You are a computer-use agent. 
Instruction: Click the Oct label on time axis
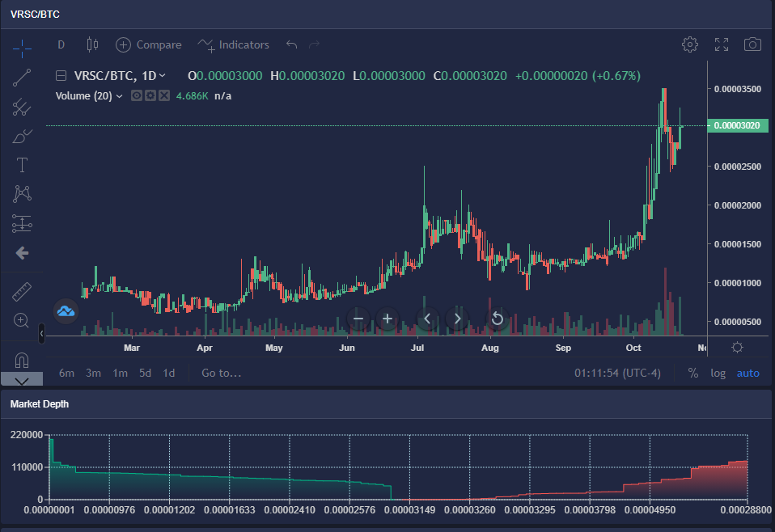(633, 348)
